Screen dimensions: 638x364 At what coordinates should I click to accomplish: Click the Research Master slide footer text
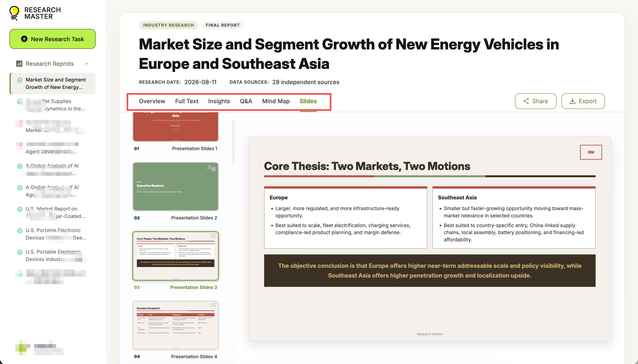click(429, 334)
